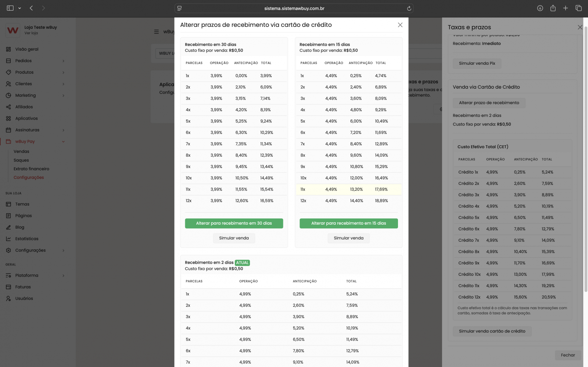Click the wBuy logo icon in sidebar
The height and width of the screenshot is (367, 588).
point(13,30)
